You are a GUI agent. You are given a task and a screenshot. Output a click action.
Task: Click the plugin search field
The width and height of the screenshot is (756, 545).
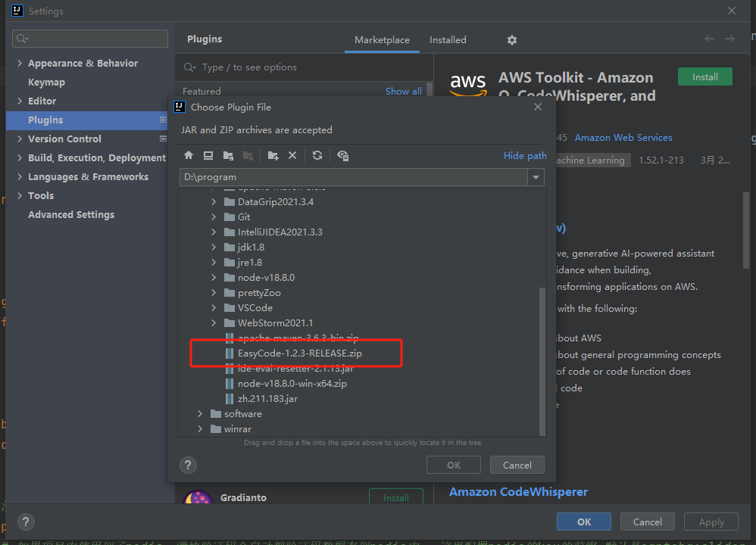tap(304, 67)
